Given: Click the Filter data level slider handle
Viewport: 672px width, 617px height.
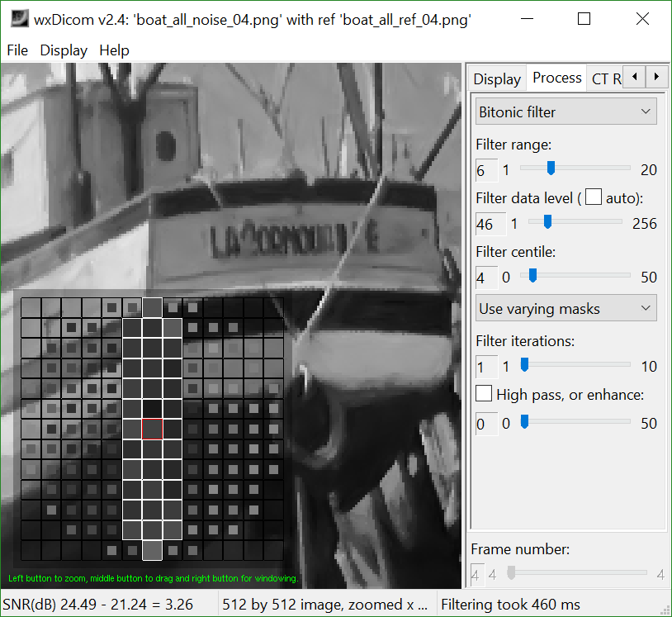Looking at the screenshot, I should 547,221.
